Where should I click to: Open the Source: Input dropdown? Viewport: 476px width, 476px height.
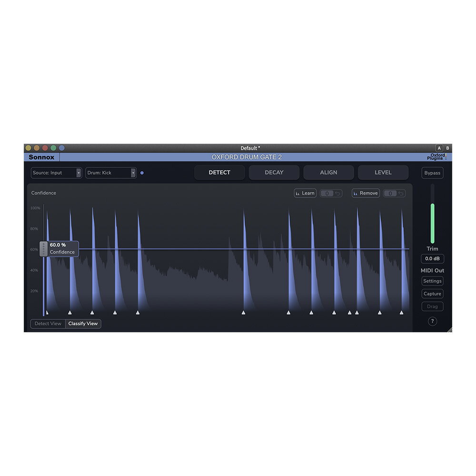point(56,173)
